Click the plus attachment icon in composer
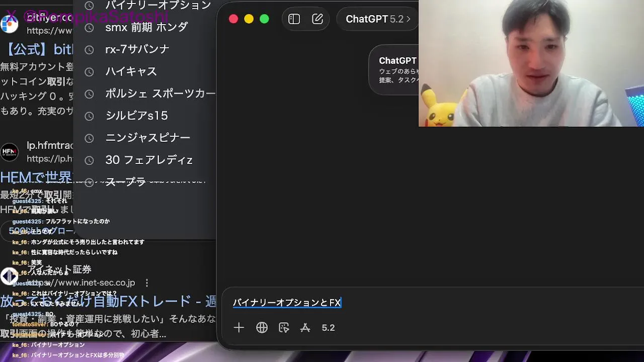This screenshot has height=362, width=644. [239, 328]
